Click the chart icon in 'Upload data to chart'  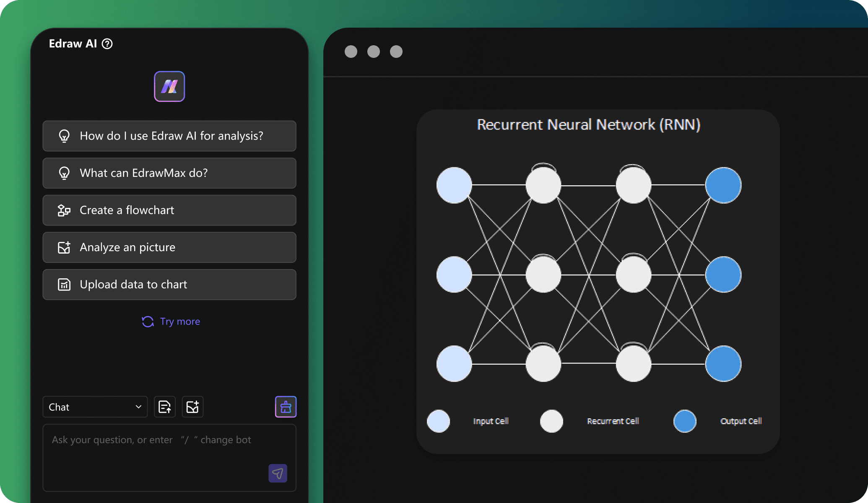64,284
